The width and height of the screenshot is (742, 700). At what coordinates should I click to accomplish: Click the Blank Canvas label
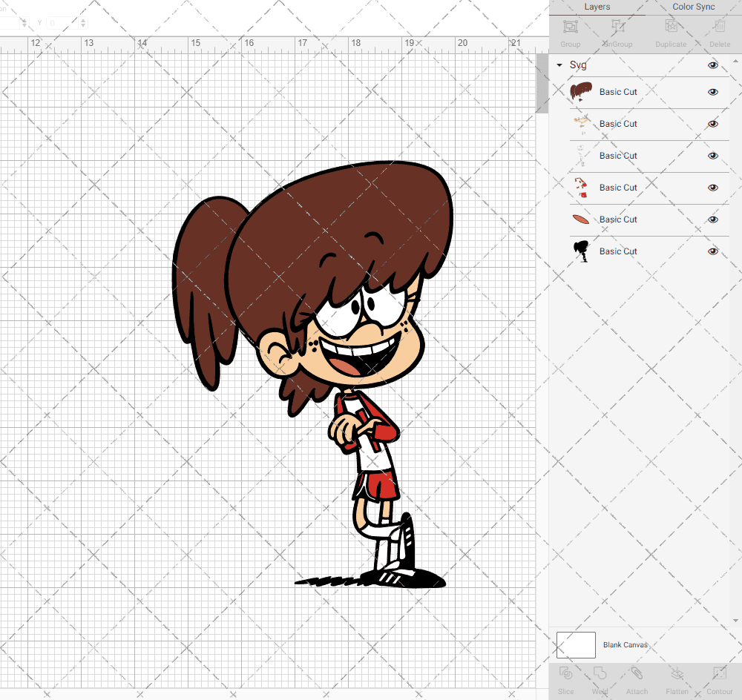click(x=625, y=645)
